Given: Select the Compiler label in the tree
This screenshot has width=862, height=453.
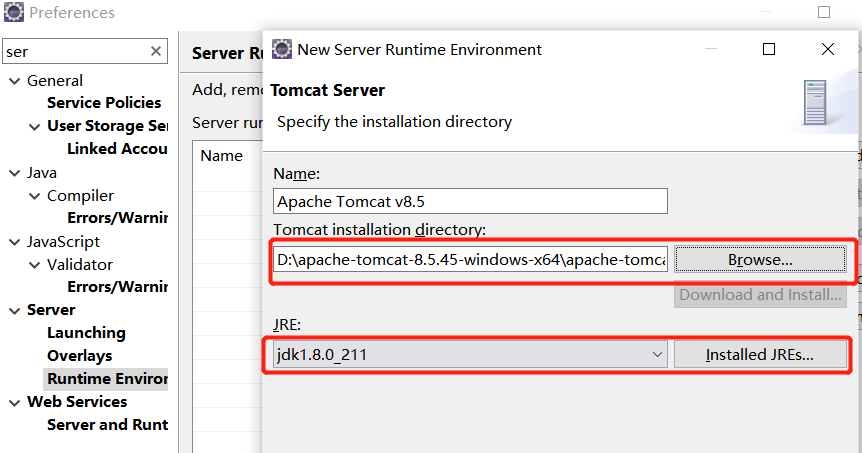Looking at the screenshot, I should (x=80, y=196).
